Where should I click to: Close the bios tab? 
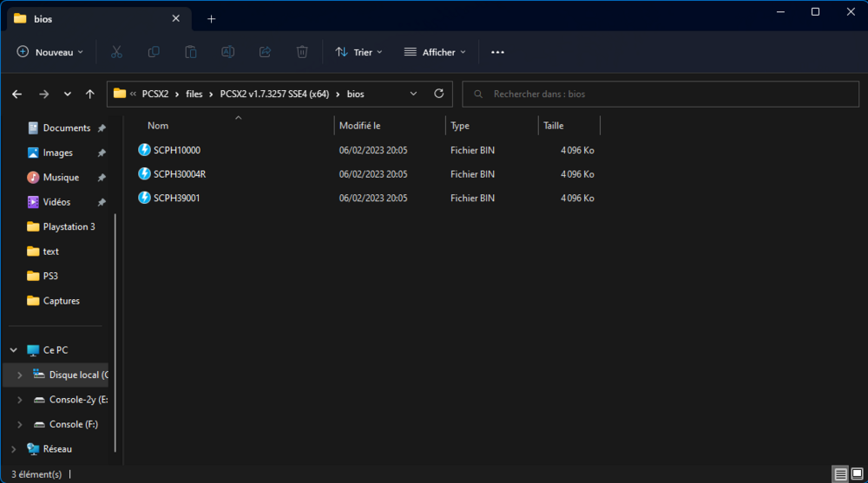click(x=175, y=18)
